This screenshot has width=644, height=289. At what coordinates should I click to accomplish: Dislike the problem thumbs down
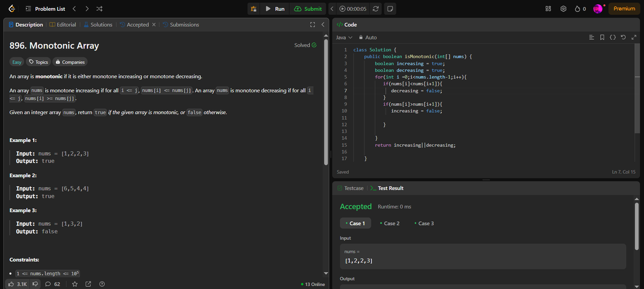click(36, 284)
